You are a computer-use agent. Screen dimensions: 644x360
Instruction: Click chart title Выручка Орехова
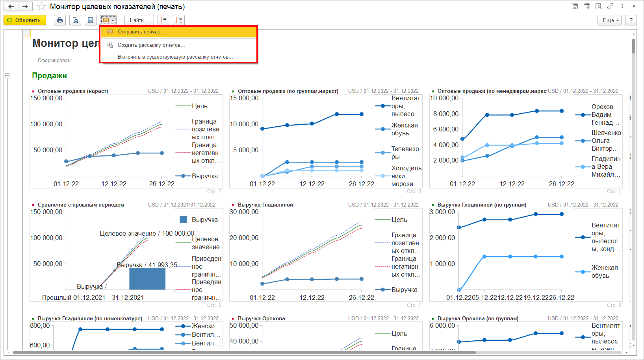[x=261, y=318]
